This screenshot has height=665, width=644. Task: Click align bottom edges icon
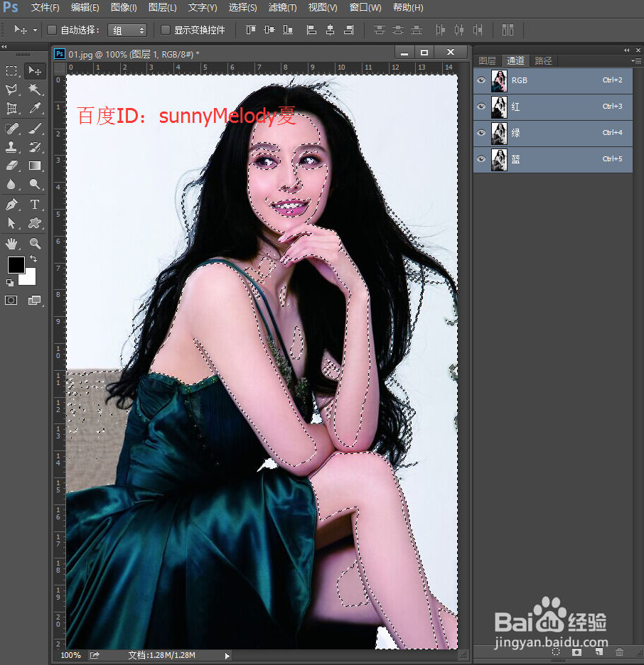tap(288, 30)
